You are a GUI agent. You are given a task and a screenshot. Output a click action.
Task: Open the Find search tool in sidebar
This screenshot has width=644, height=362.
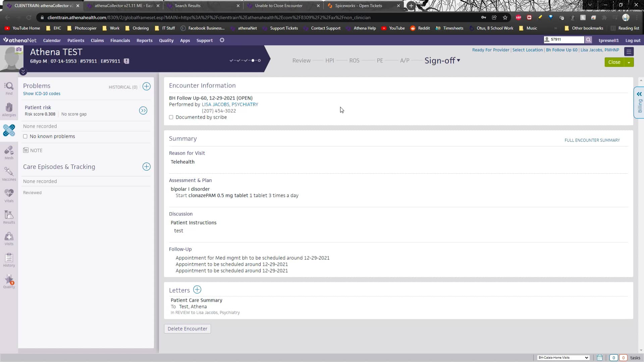coord(9,87)
